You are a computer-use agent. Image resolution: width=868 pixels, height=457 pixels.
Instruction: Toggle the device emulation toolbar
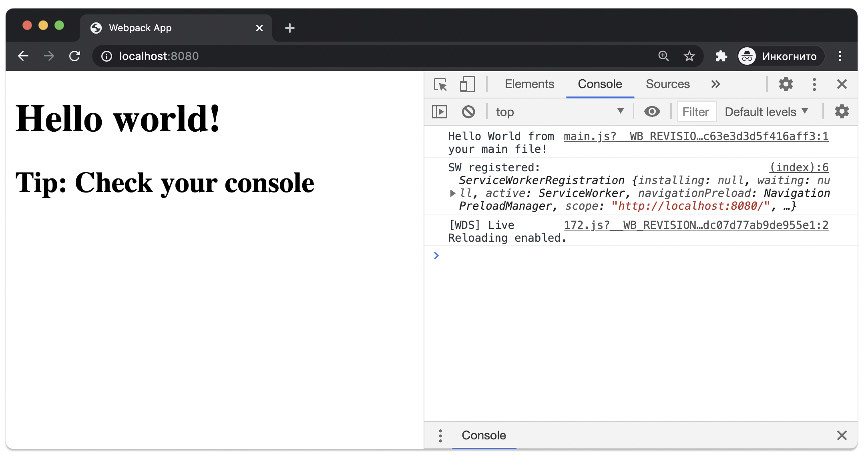point(467,84)
